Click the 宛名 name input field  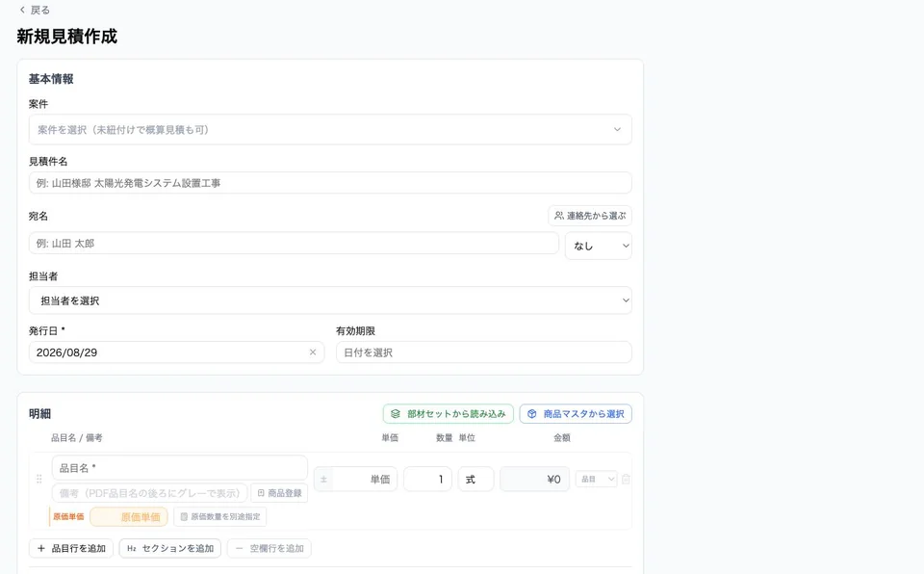click(294, 243)
